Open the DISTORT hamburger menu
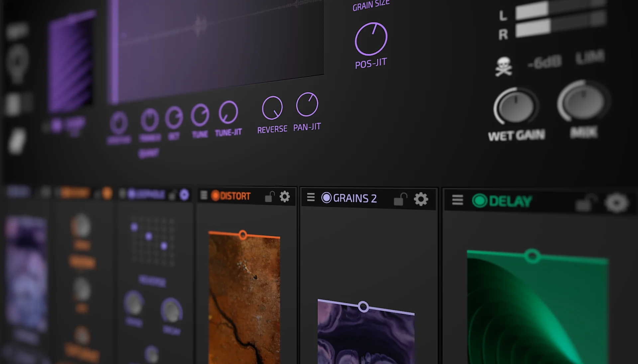This screenshot has height=364, width=638. (204, 196)
